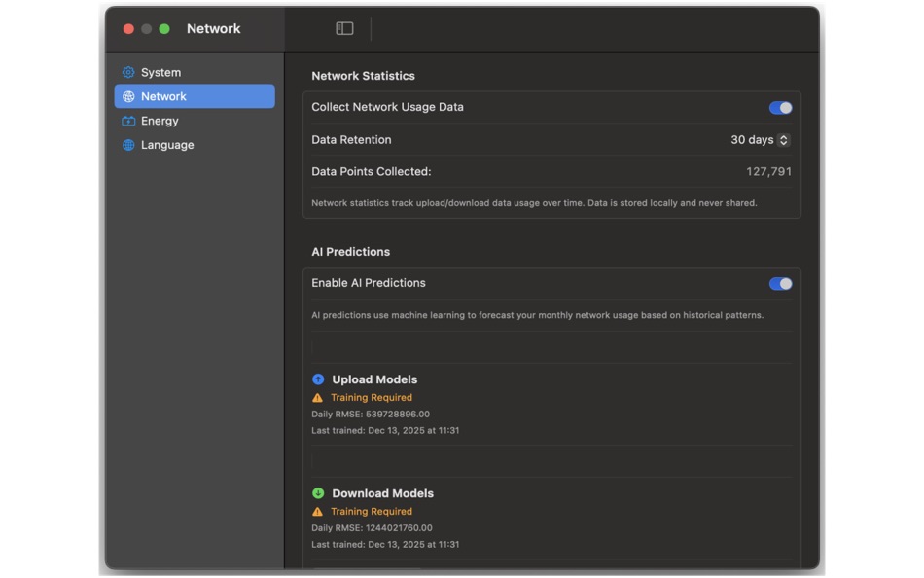The image size is (924, 578).
Task: Select the 127,791 data points value
Action: click(769, 170)
